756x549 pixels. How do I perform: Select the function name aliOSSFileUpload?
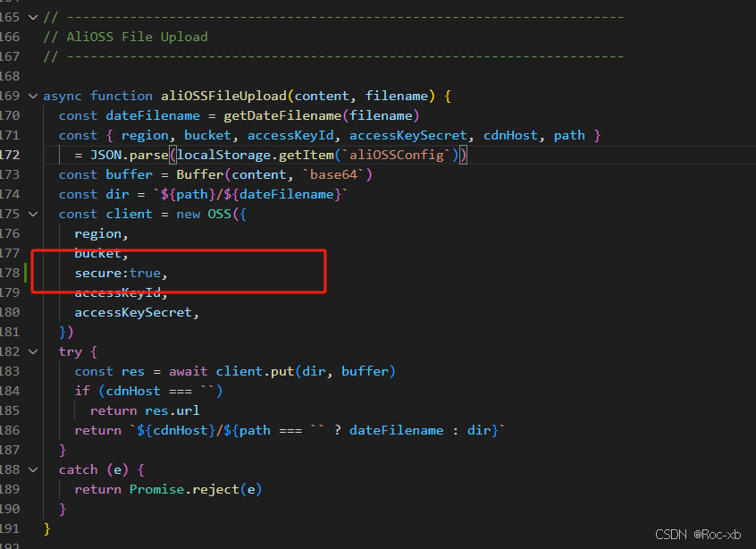(223, 96)
